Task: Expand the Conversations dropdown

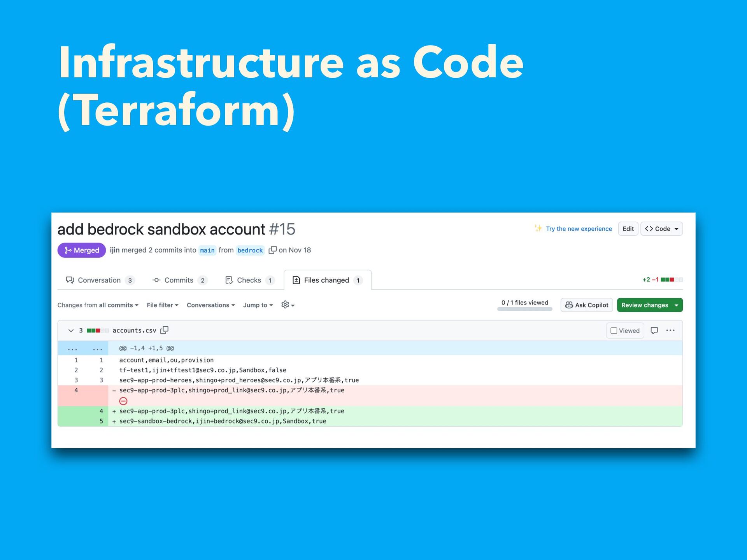Action: coord(210,305)
